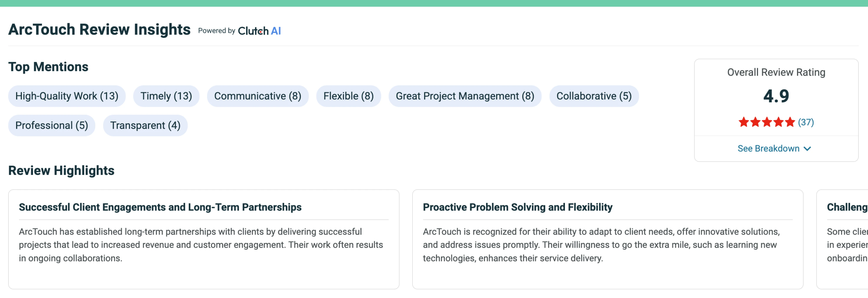The width and height of the screenshot is (868, 298).
Task: Click the five red rating stars
Action: 767,122
